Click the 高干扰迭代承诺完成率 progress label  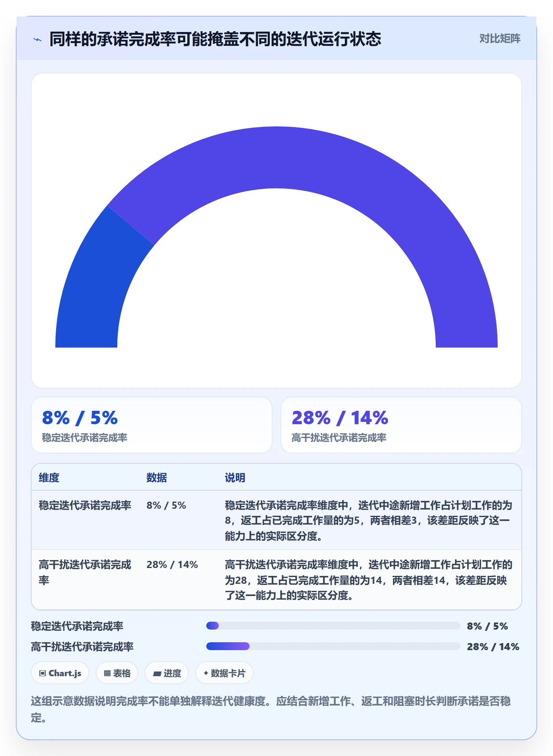pyautogui.click(x=83, y=646)
